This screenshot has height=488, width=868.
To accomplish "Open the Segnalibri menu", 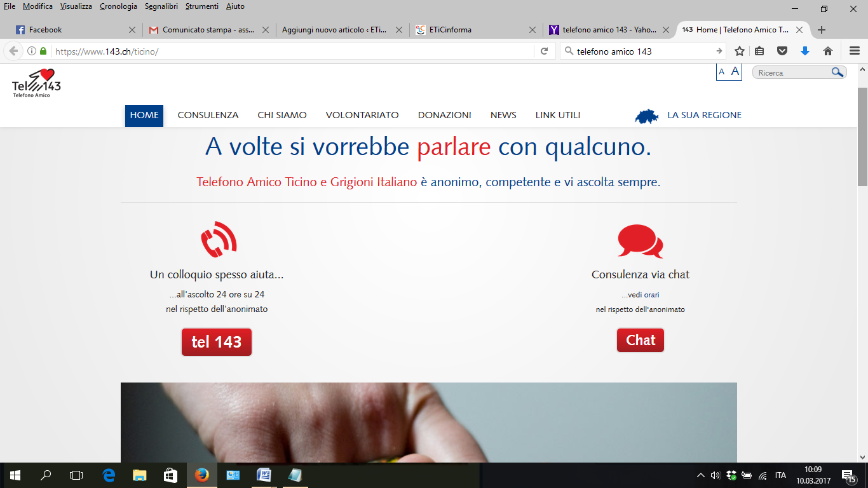I will [161, 6].
